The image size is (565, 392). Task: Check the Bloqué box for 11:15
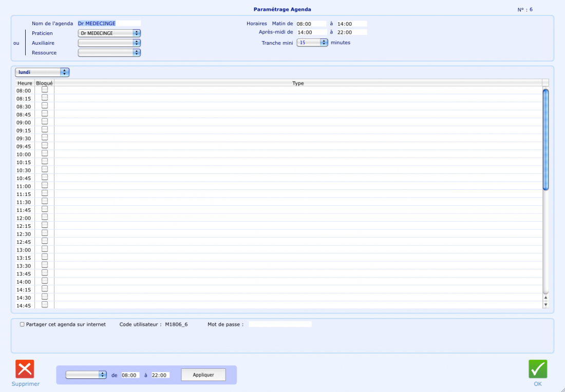tap(45, 193)
